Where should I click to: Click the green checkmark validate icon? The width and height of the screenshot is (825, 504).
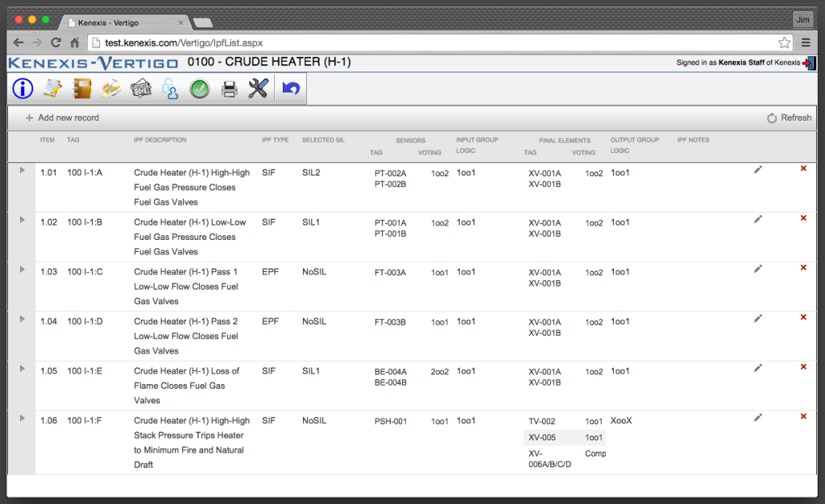200,89
